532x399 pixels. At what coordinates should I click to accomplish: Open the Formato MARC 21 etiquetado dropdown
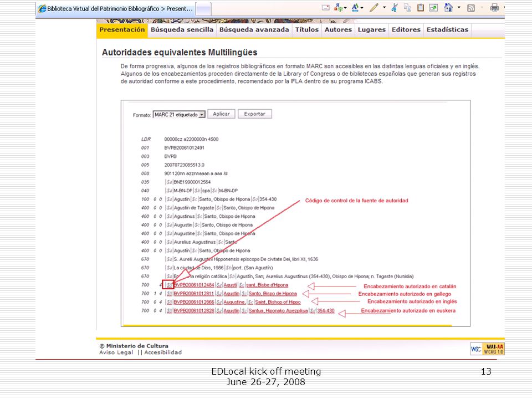pyautogui.click(x=179, y=115)
